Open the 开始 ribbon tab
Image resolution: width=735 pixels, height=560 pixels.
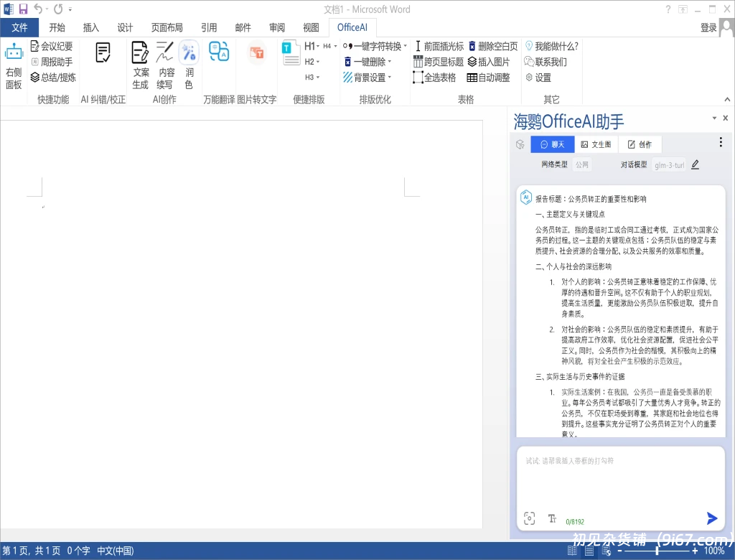(56, 27)
